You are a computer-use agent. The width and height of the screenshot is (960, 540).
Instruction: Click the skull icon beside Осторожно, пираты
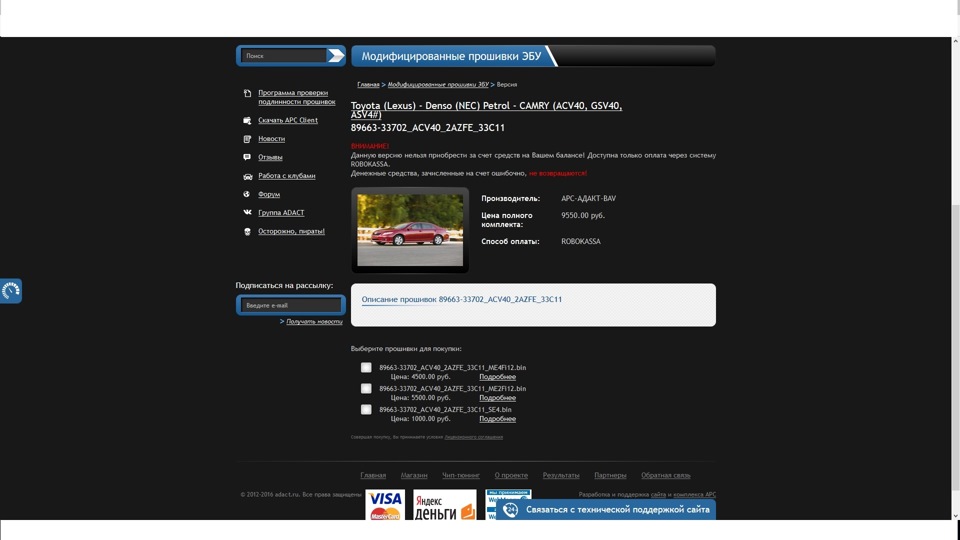point(247,231)
